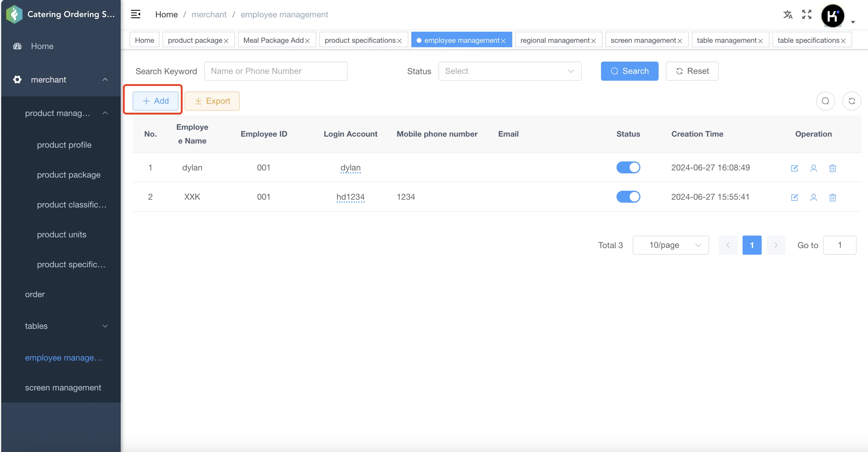Click the Creation Time column header
This screenshot has width=868, height=452.
[697, 134]
